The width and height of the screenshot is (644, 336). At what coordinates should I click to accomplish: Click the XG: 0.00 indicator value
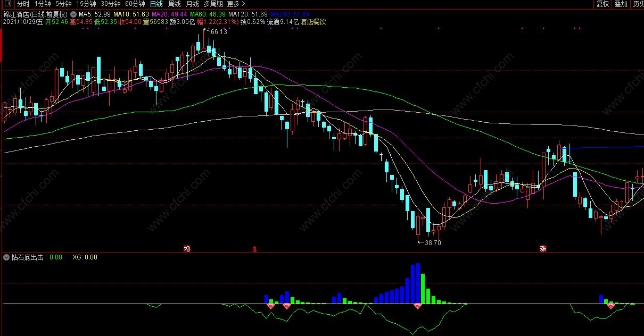(85, 257)
